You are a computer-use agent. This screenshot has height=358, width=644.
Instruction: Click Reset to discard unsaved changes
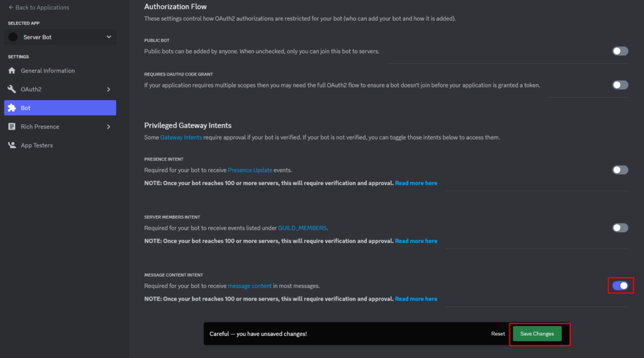[x=498, y=333]
